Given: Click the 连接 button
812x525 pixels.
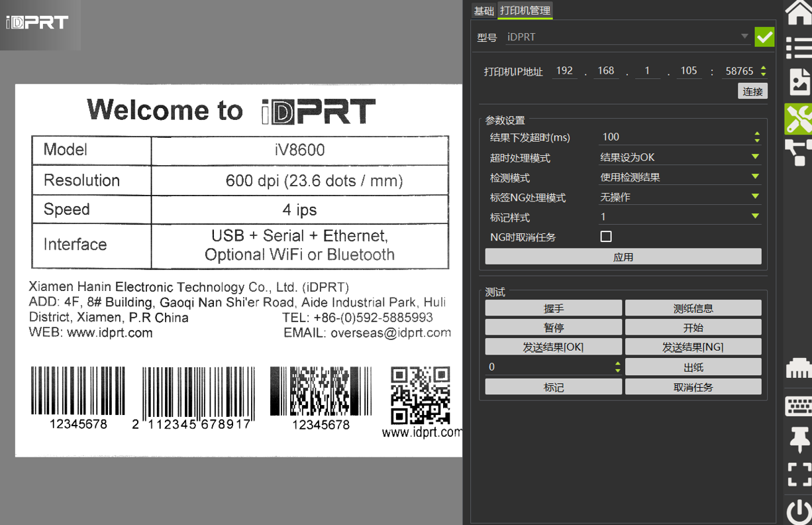Looking at the screenshot, I should [x=753, y=91].
